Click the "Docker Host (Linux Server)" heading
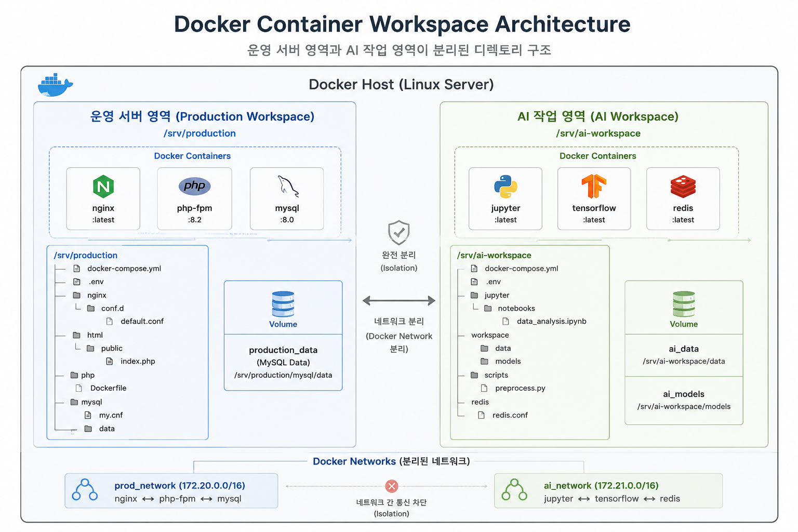Screen dimensions: 798x532 tap(401, 84)
